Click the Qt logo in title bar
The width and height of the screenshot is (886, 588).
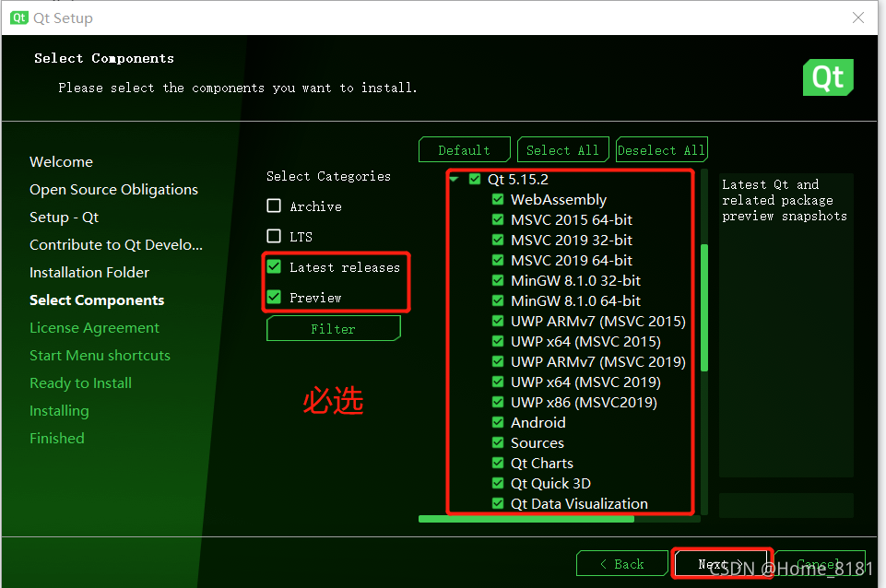(19, 18)
